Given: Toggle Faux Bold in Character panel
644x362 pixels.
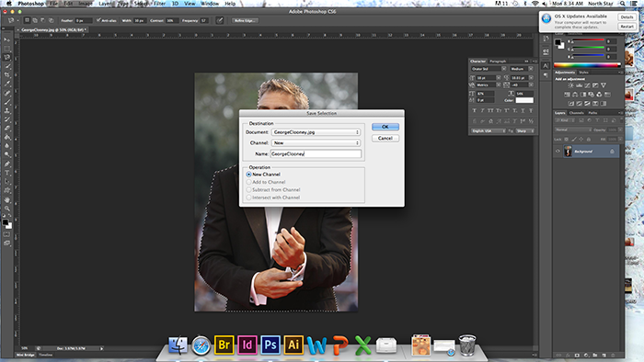Looking at the screenshot, I should point(475,110).
